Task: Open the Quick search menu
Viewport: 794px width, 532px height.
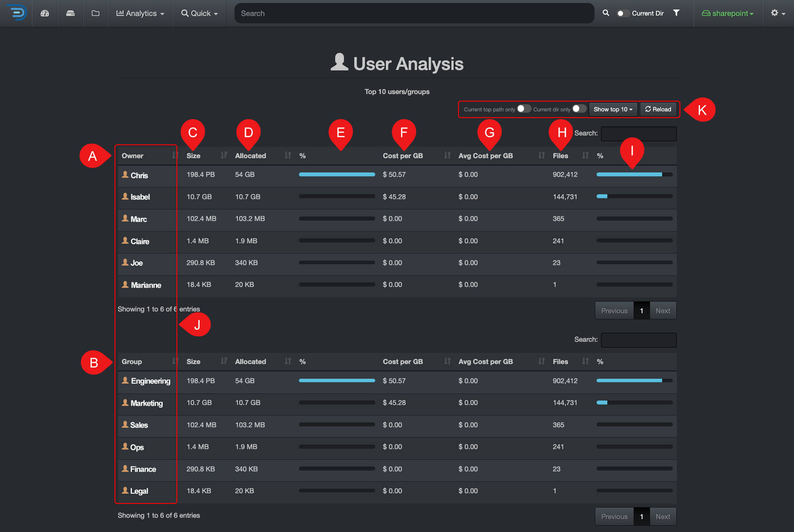Action: tap(200, 13)
